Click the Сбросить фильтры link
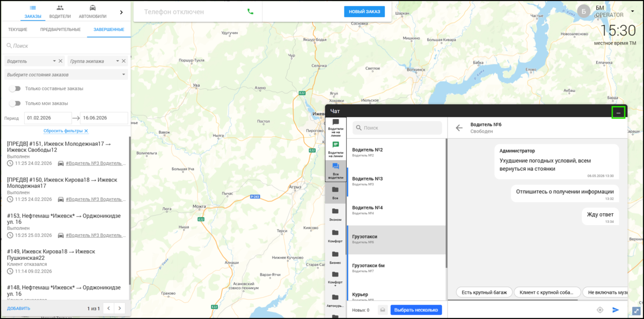The width and height of the screenshot is (644, 319). tap(65, 131)
